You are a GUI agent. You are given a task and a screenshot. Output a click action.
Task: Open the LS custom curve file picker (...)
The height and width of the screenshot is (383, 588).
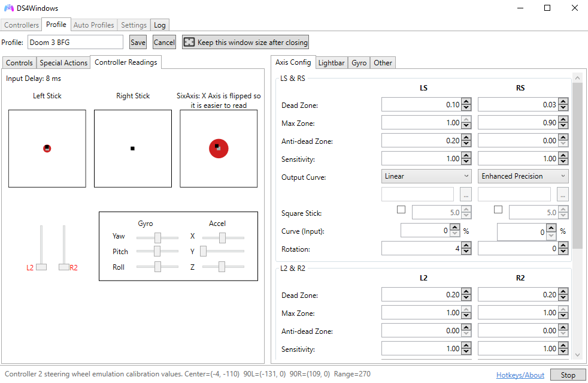coord(465,194)
